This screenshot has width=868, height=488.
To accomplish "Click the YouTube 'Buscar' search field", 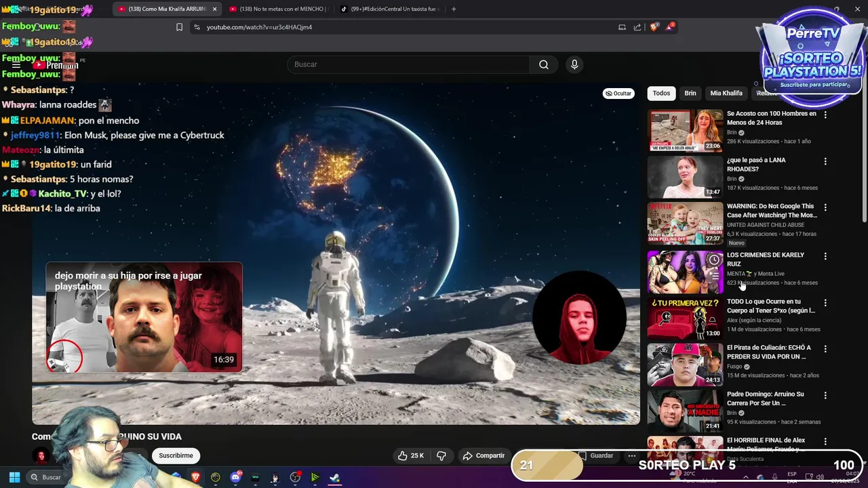I will pos(408,64).
